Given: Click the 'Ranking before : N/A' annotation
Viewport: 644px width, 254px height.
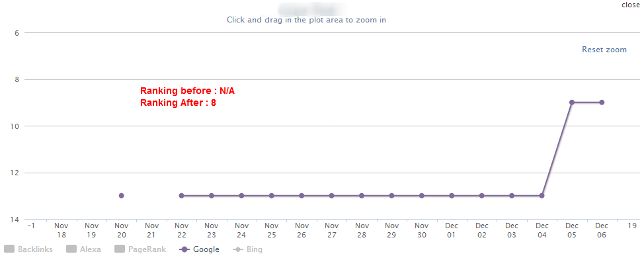Looking at the screenshot, I should pos(187,91).
